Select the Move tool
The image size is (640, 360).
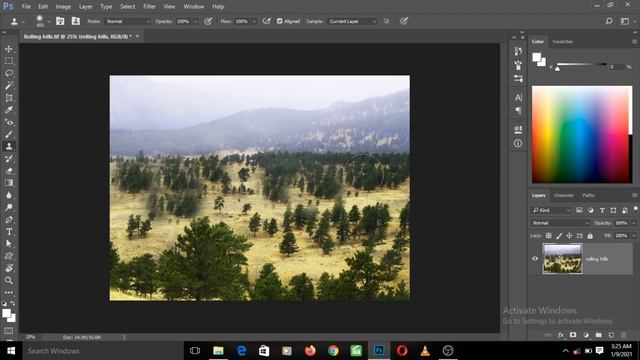point(9,49)
